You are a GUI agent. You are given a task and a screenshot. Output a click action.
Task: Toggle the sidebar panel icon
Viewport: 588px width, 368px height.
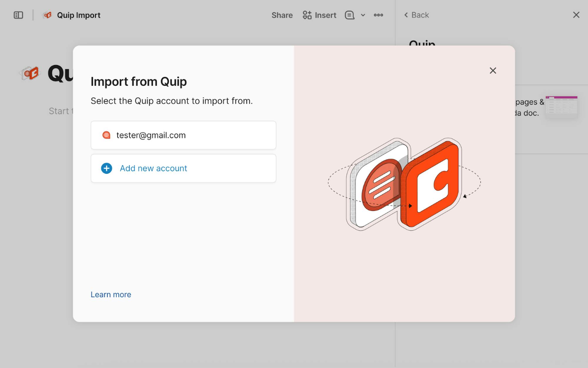pyautogui.click(x=18, y=15)
